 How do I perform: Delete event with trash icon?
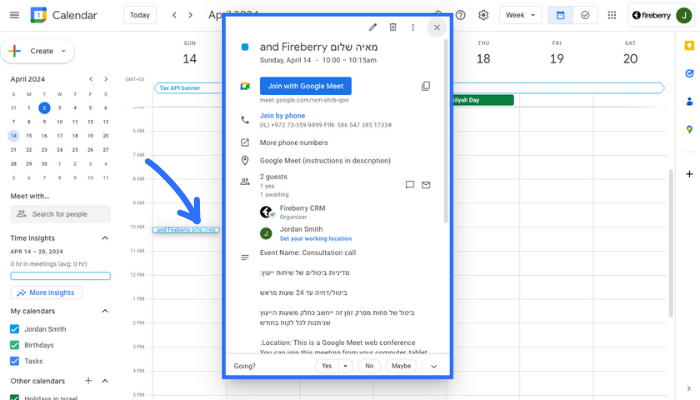pyautogui.click(x=393, y=27)
